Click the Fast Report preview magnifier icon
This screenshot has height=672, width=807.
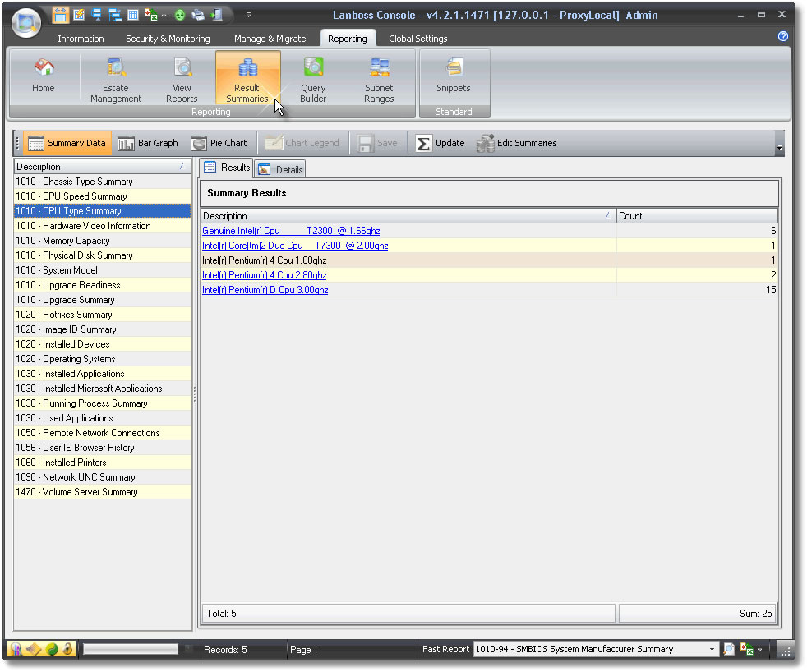pyautogui.click(x=729, y=649)
